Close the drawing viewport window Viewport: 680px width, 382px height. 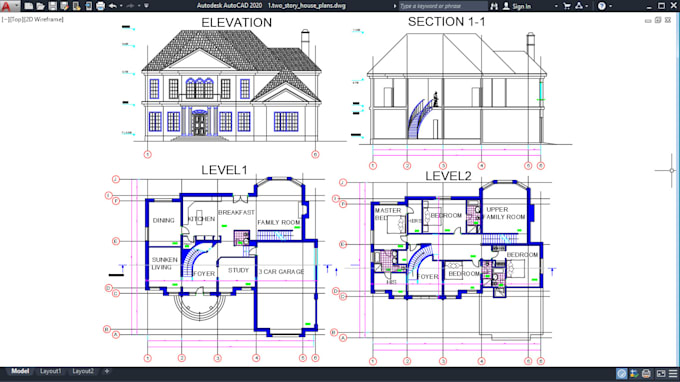668,20
